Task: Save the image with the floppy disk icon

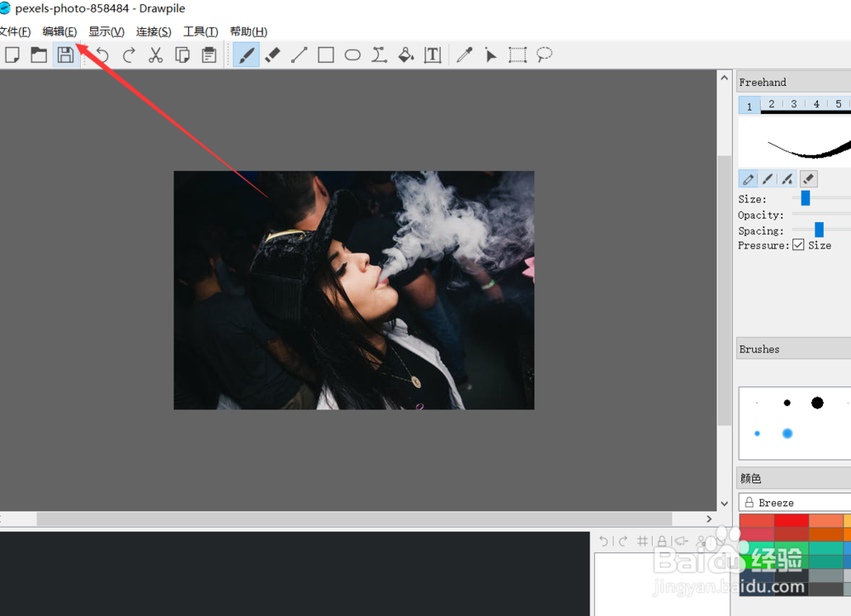Action: pos(66,54)
